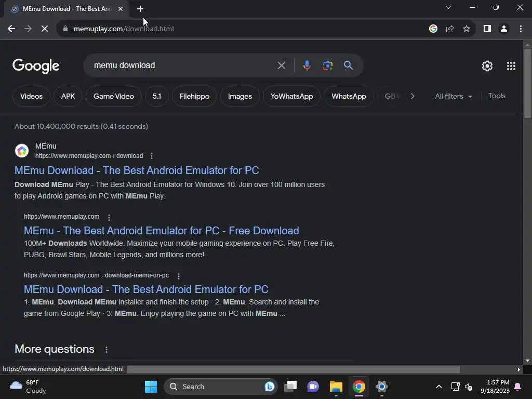The height and width of the screenshot is (399, 532).
Task: Open the weather widget 68°F Cloudy
Action: point(28,387)
